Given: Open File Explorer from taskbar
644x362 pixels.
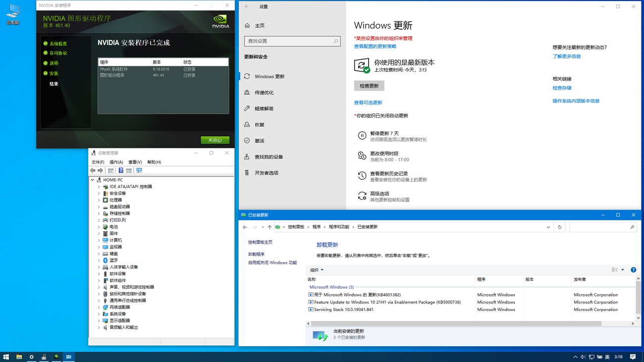Looking at the screenshot, I should pos(19,357).
